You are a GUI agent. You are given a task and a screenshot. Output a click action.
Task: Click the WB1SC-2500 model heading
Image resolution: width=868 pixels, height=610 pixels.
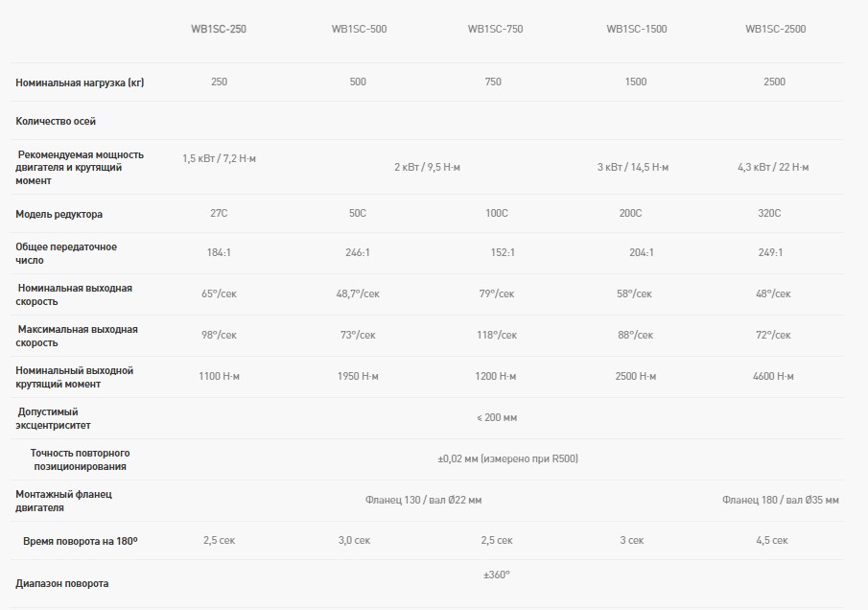(775, 29)
